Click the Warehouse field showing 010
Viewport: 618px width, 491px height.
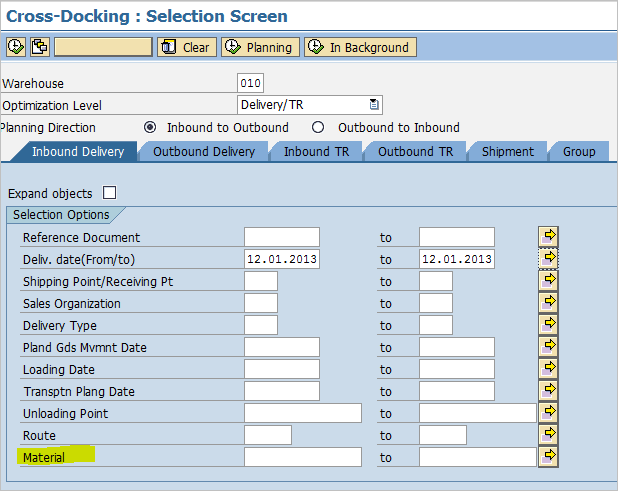250,83
